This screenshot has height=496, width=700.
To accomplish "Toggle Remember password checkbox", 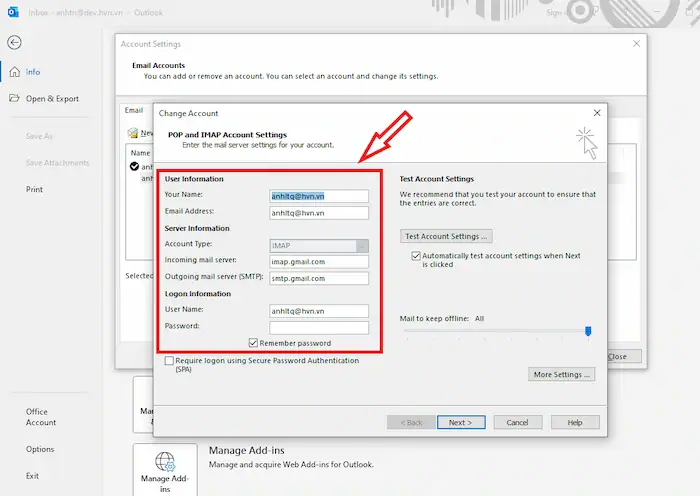I will [253, 343].
